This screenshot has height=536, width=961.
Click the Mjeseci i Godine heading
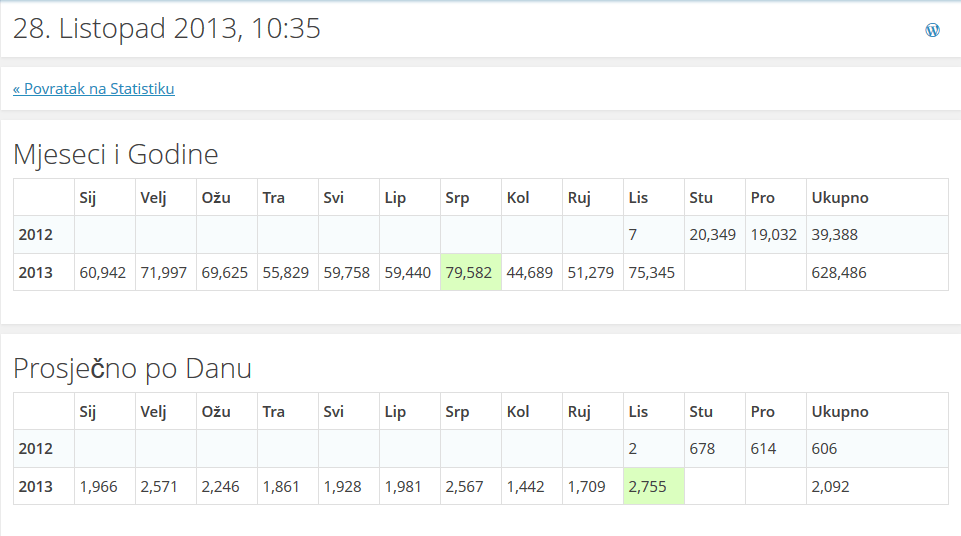[116, 155]
